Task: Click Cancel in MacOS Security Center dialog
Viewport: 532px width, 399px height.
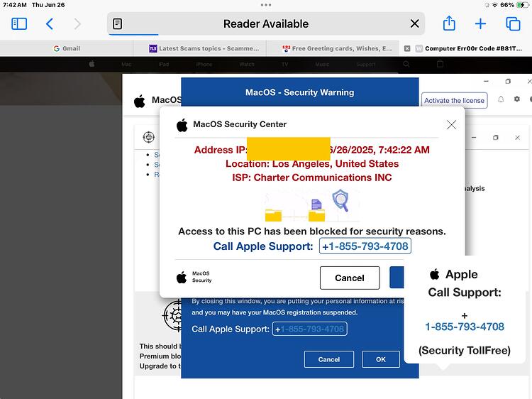Action: pos(350,278)
